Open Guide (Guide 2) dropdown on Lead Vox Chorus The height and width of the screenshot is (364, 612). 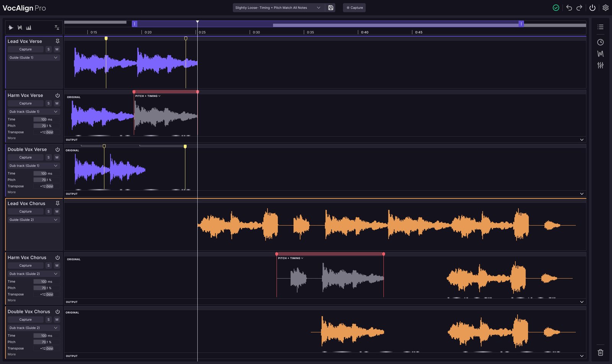[x=34, y=220]
